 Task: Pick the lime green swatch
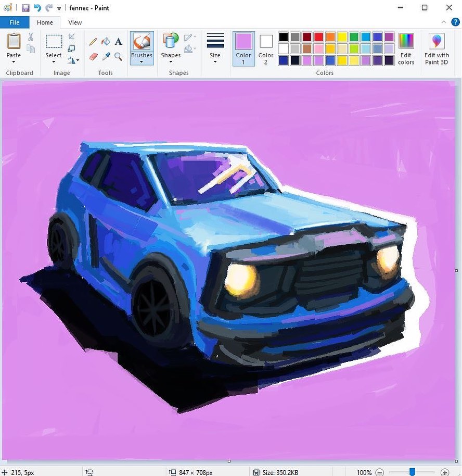coord(354,48)
